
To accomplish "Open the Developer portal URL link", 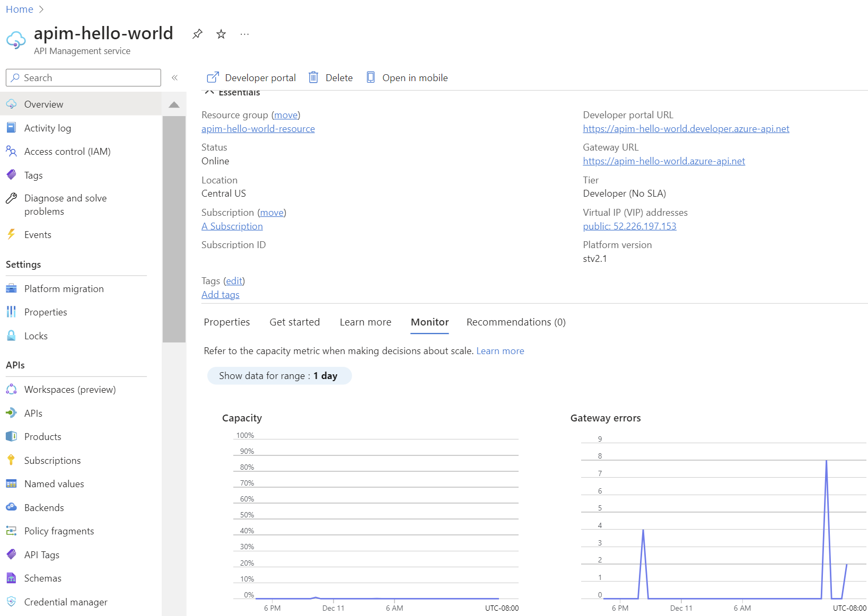I will 686,129.
